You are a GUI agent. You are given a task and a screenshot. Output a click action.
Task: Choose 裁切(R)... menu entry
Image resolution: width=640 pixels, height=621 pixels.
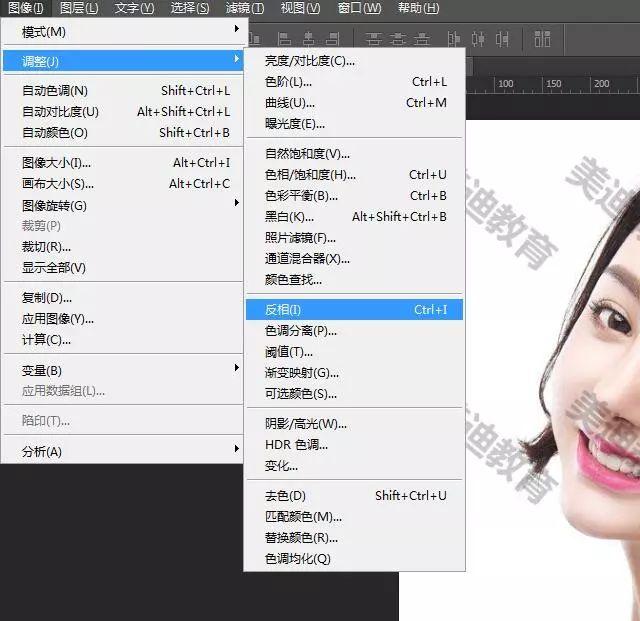click(122, 247)
